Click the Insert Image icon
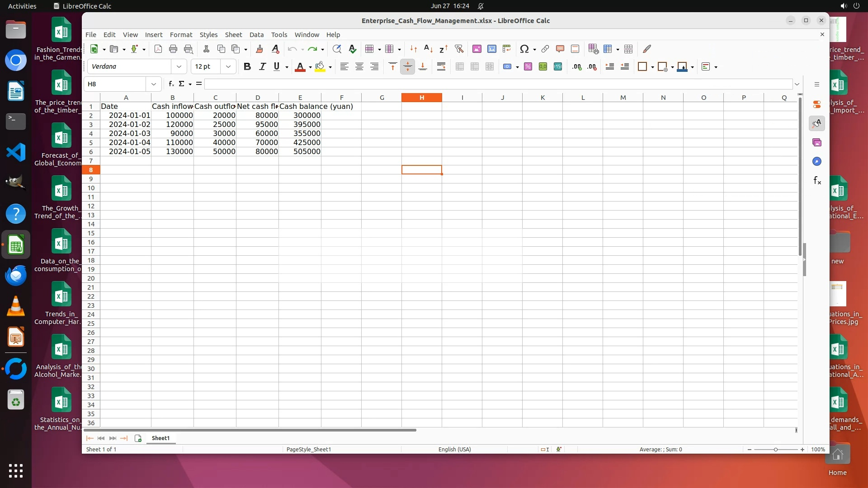Image resolution: width=868 pixels, height=488 pixels. [476, 49]
